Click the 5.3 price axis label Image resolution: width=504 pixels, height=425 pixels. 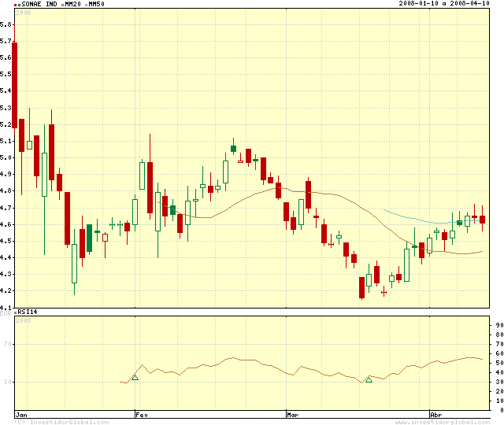tap(6, 108)
